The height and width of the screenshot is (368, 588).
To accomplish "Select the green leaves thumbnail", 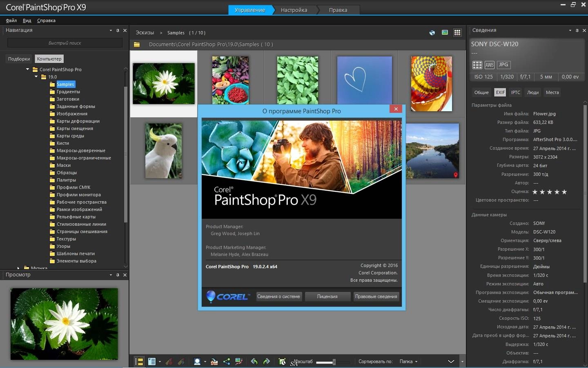I will [298, 81].
